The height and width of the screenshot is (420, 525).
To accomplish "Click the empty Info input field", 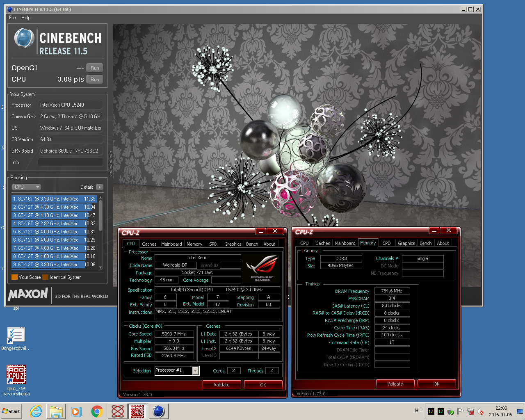I will 70,162.
